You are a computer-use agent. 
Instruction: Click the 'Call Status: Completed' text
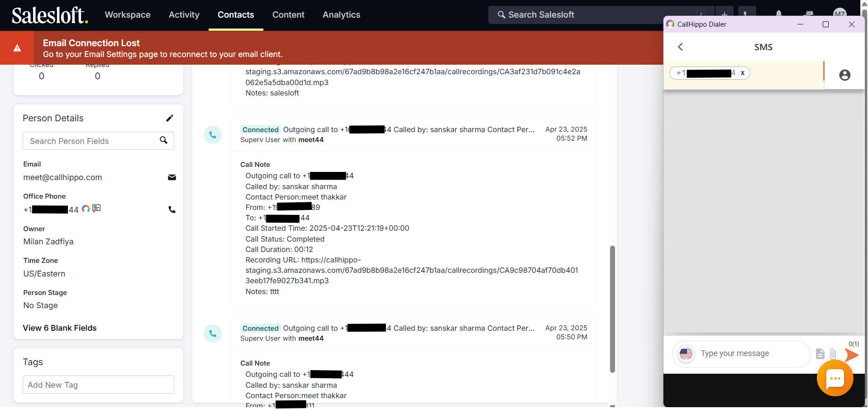click(285, 239)
